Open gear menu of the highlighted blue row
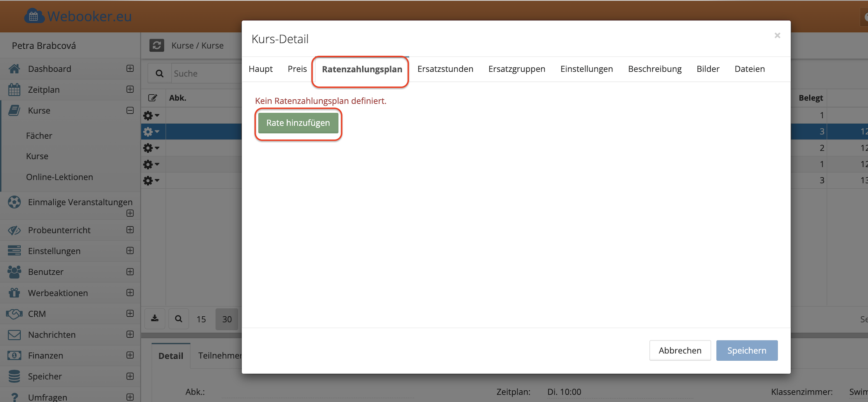Screen dimensions: 868x402 point(151,132)
